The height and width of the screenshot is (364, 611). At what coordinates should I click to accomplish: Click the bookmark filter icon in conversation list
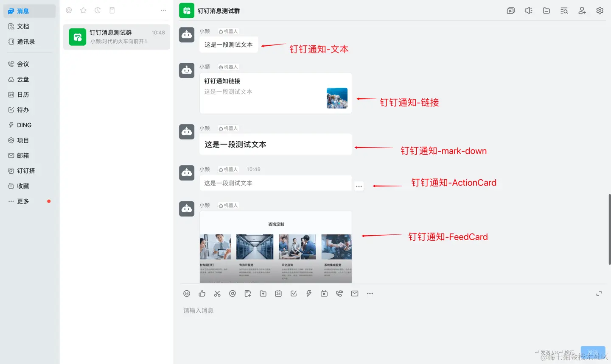point(112,10)
